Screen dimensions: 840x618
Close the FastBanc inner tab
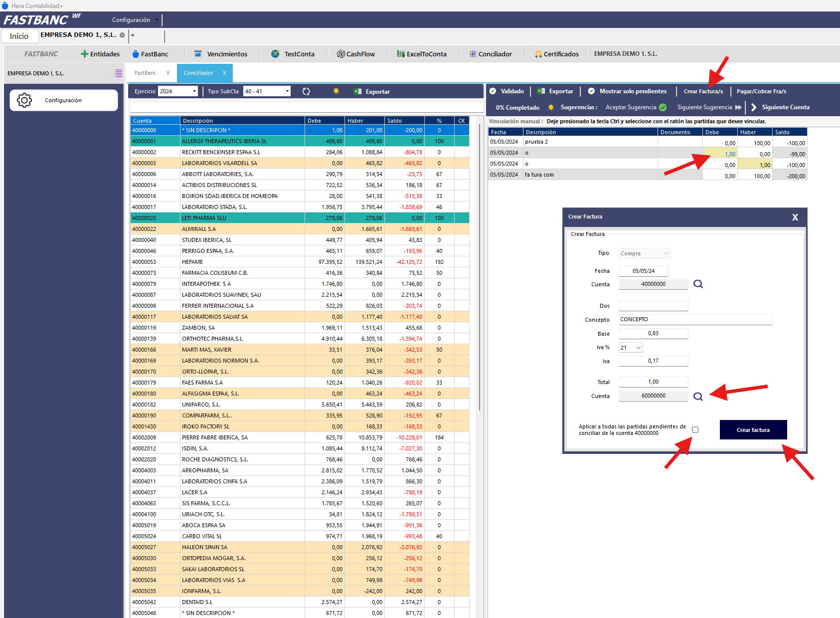click(168, 73)
